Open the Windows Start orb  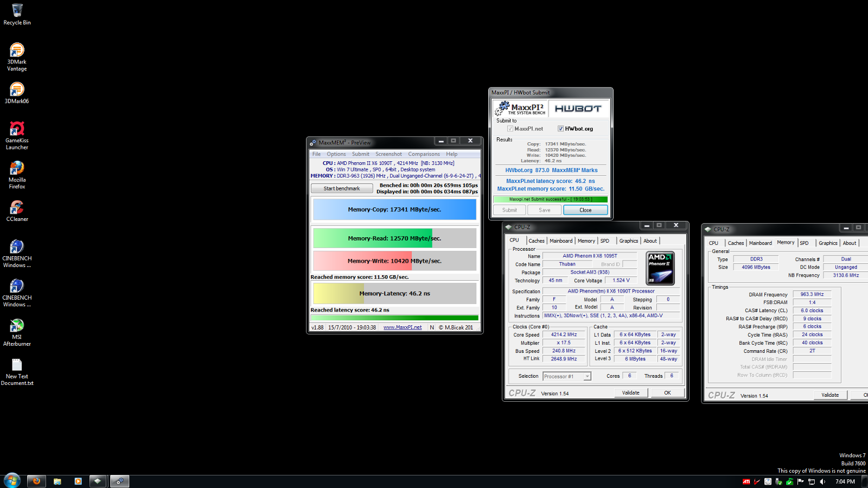coord(12,480)
